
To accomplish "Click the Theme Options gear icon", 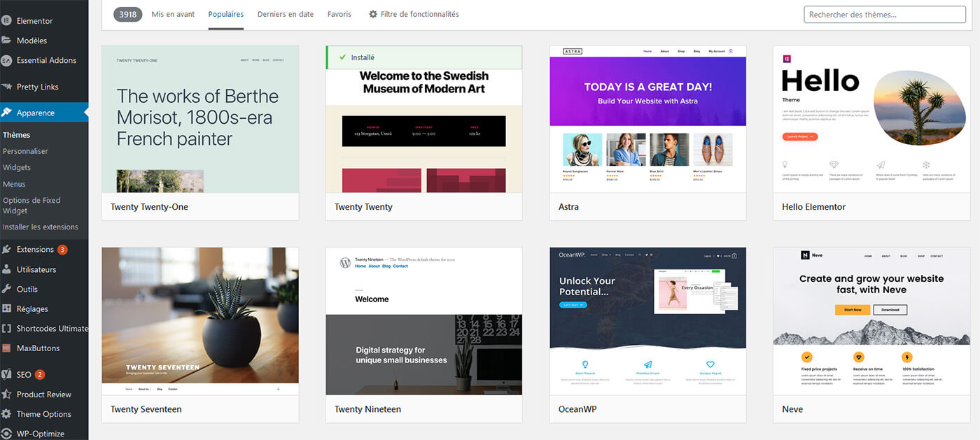I will 6,413.
